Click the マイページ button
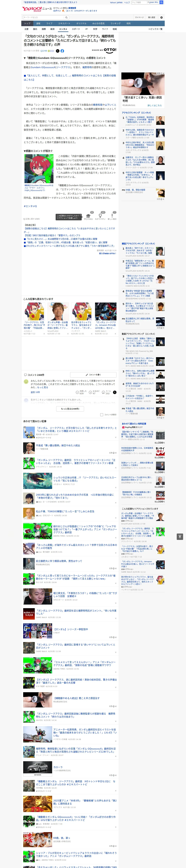 click(x=139, y=18)
